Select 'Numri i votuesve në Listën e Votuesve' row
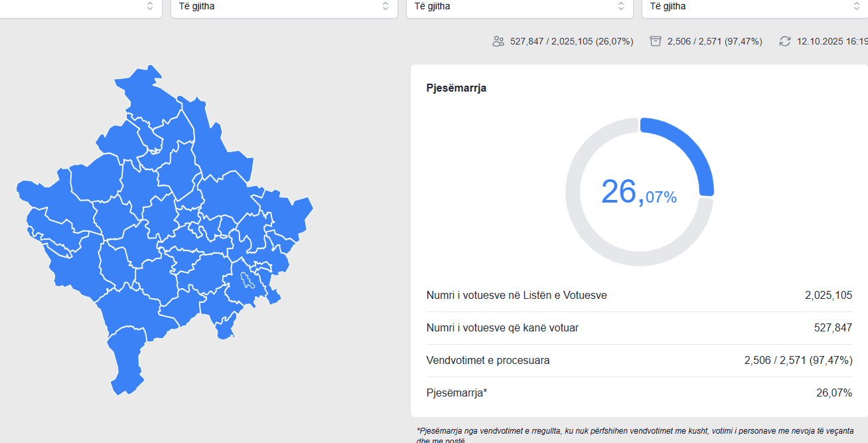Screen dimensions: 868x443 click(516, 296)
